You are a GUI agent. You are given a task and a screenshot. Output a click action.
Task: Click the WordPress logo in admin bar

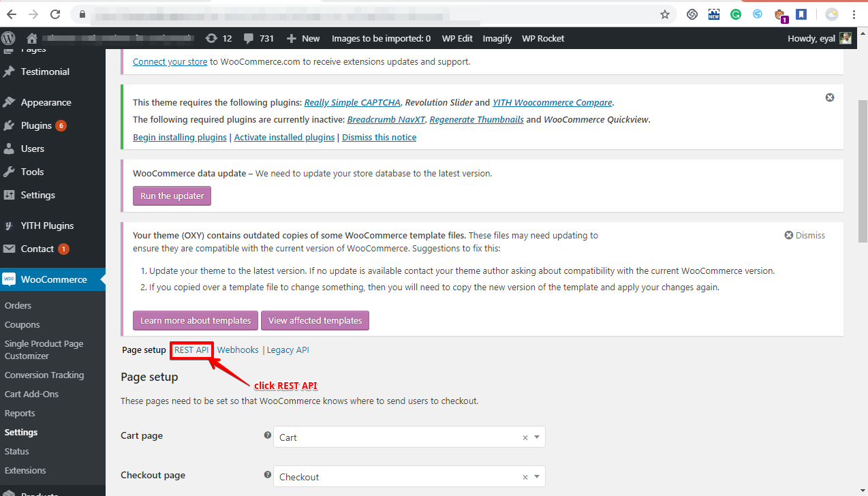point(9,38)
